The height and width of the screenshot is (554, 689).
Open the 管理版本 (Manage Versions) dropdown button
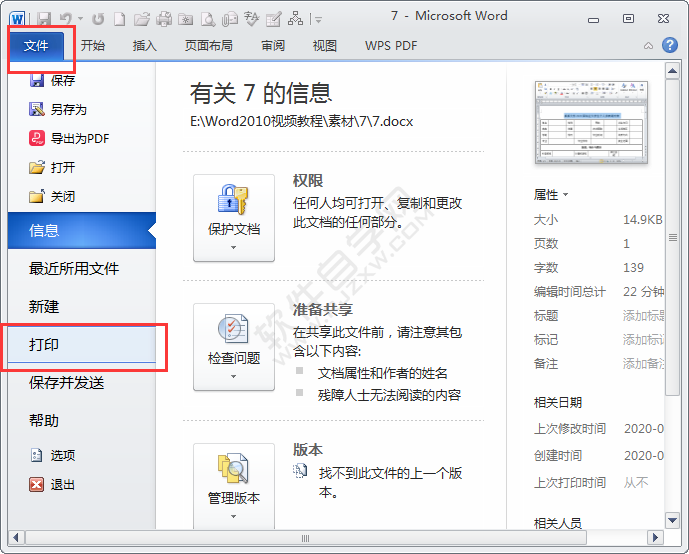[x=234, y=486]
